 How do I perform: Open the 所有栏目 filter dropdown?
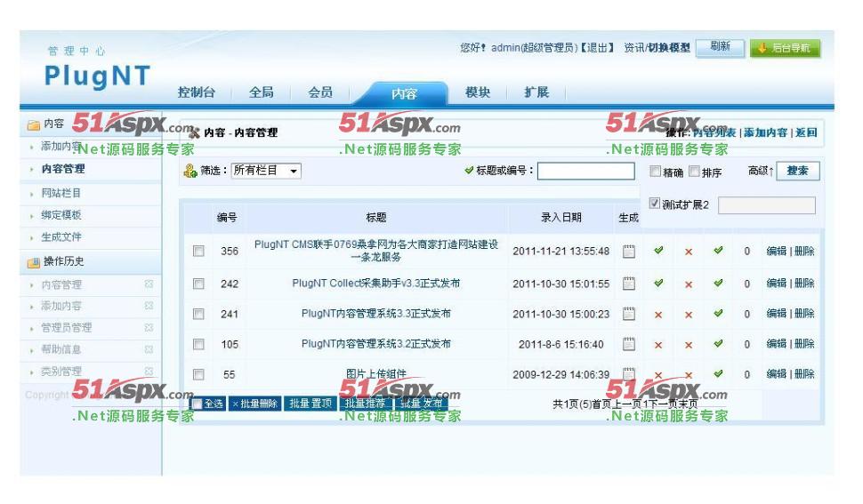coord(266,171)
